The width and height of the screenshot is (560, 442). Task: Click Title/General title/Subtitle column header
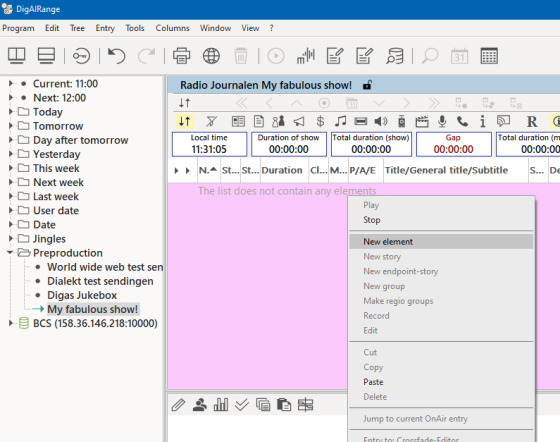pyautogui.click(x=455, y=170)
